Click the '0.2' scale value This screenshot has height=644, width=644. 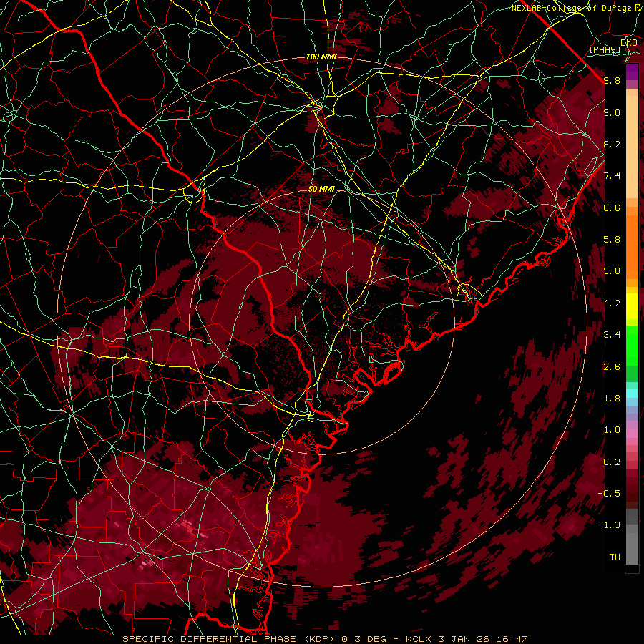point(612,462)
